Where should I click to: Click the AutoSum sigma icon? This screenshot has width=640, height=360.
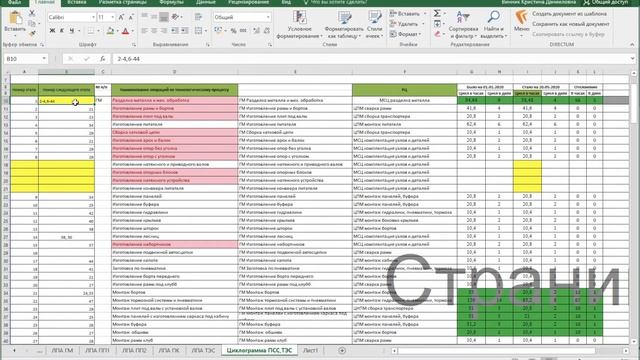437,13
